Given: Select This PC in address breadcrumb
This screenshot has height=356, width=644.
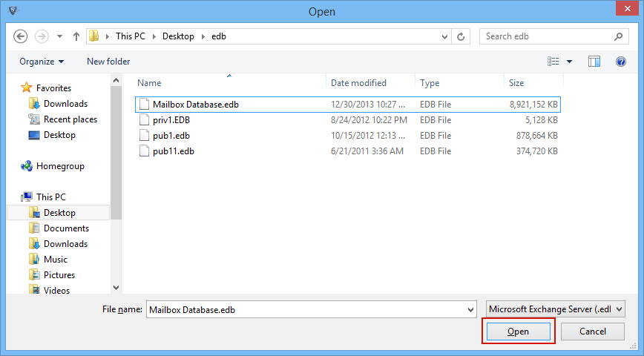Looking at the screenshot, I should 130,36.
